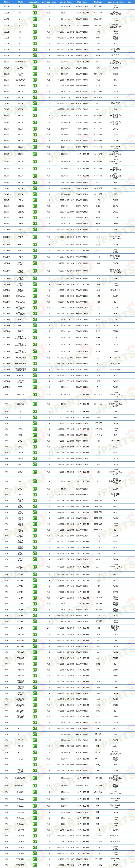135x868 pixels.
Task: Click the 'CFNA, CLRA' engine code cell
Action: click(x=115, y=621)
